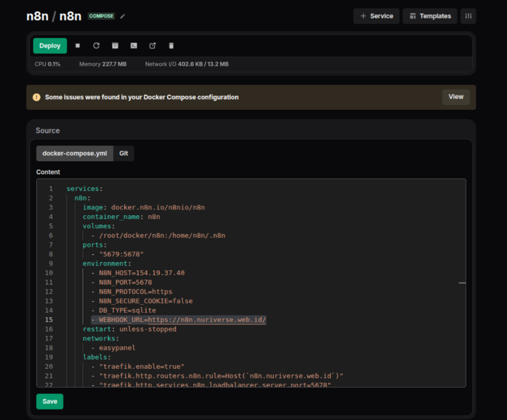Click the restart: unless-stopped line
This screenshot has height=420, width=507.
130,329
